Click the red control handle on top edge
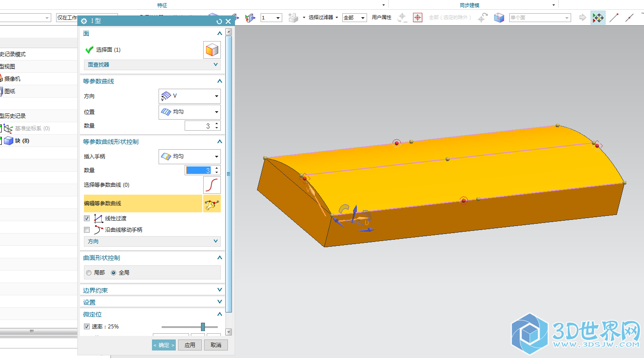This screenshot has height=358, width=644. point(397,143)
